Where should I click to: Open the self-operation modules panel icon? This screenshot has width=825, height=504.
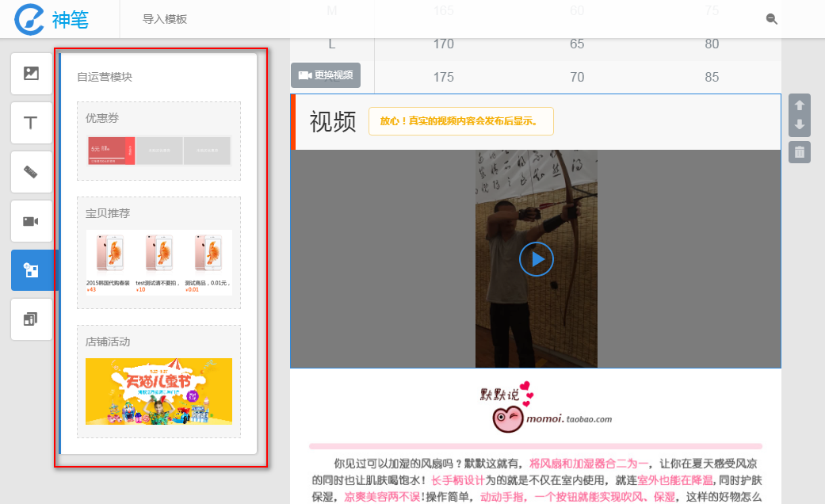point(31,270)
